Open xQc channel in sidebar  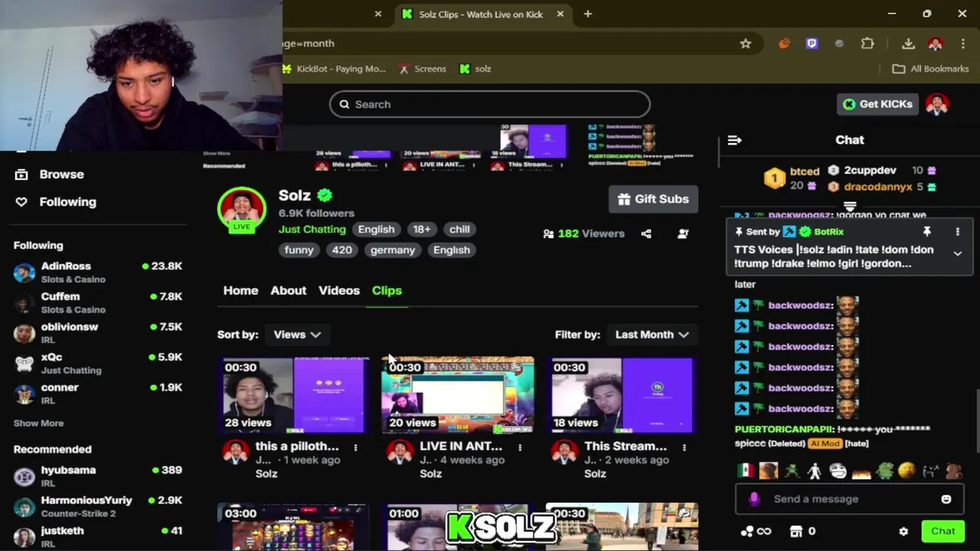pyautogui.click(x=98, y=363)
